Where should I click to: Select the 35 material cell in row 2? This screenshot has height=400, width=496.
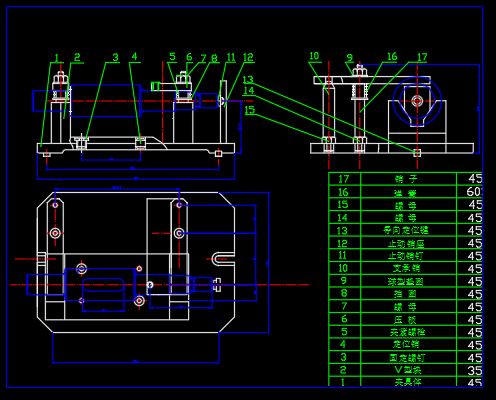(475, 370)
